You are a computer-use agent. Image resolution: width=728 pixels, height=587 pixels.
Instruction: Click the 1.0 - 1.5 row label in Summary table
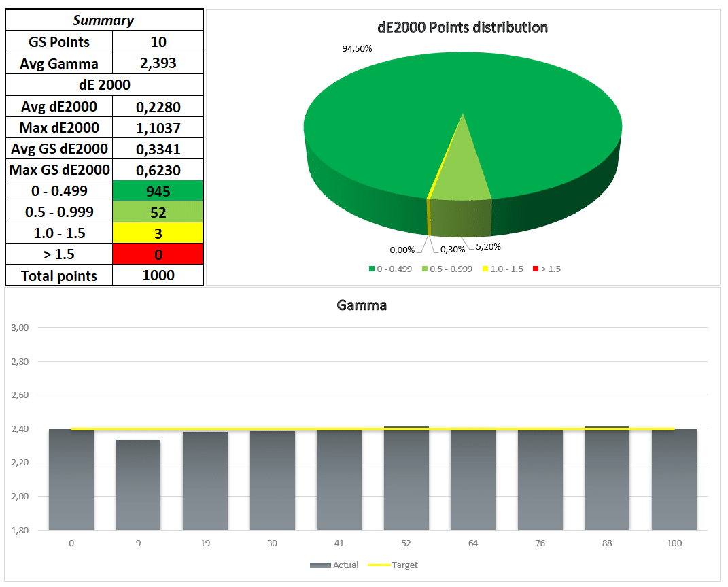59,233
